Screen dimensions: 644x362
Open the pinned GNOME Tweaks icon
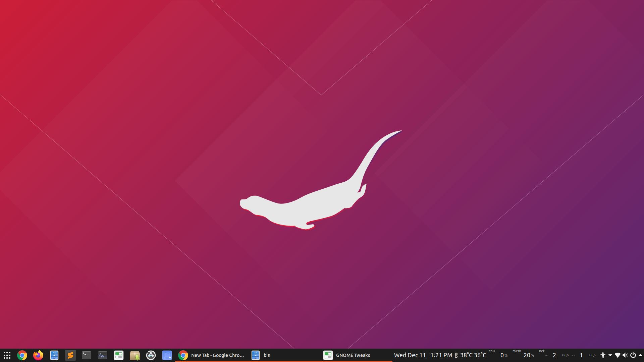click(x=119, y=355)
